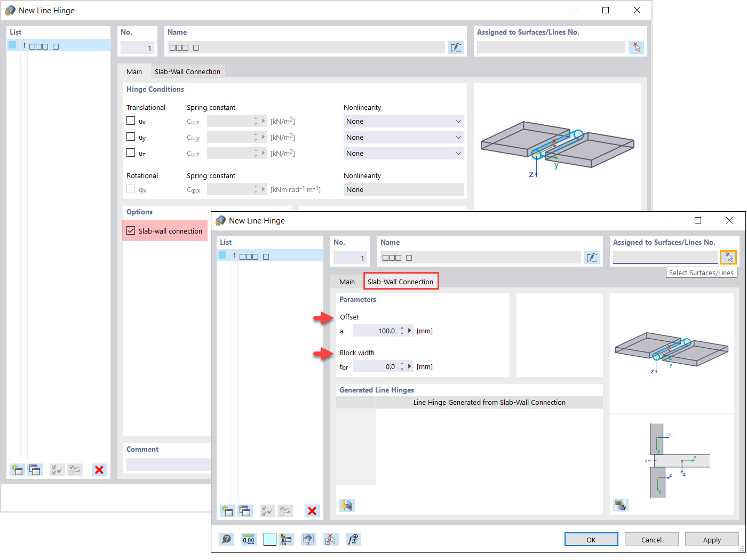Create a new list item in the front dialog
The image size is (747, 560).
pyautogui.click(x=227, y=511)
